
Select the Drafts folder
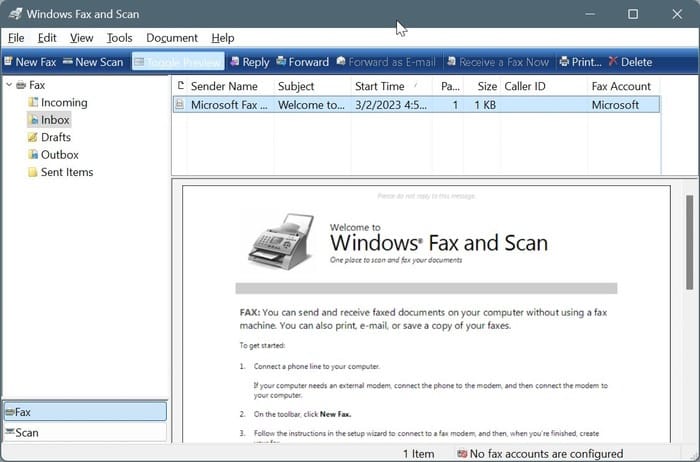point(50,137)
